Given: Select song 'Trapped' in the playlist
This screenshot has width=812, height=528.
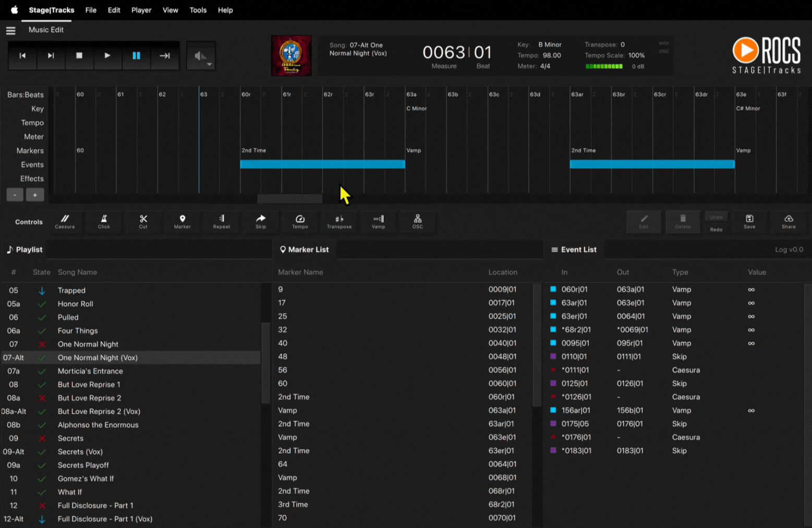Looking at the screenshot, I should coord(130,291).
